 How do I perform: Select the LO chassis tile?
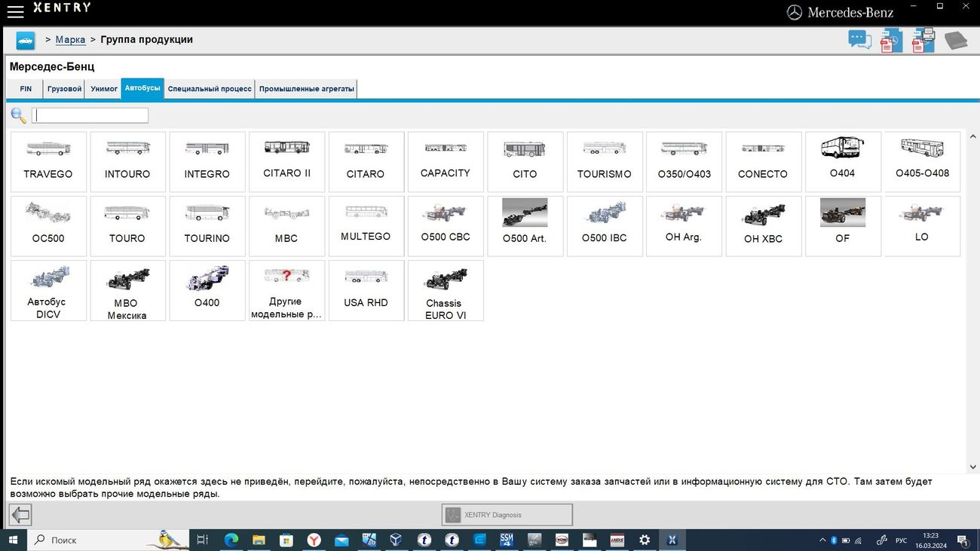923,226
